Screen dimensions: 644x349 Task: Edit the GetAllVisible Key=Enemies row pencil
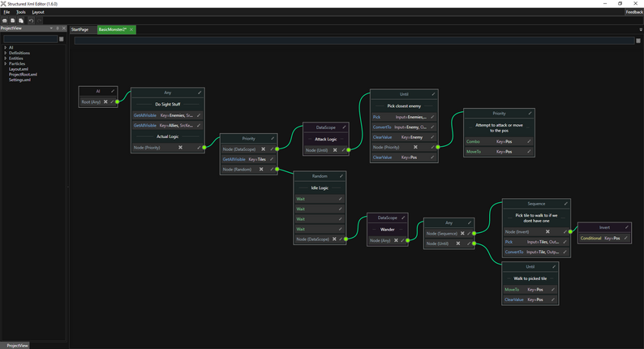(x=199, y=115)
